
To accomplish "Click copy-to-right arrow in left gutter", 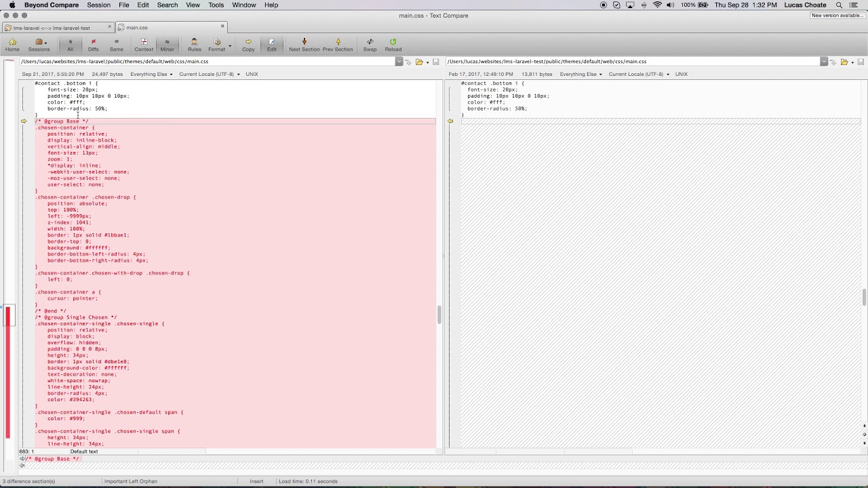I will coord(24,121).
